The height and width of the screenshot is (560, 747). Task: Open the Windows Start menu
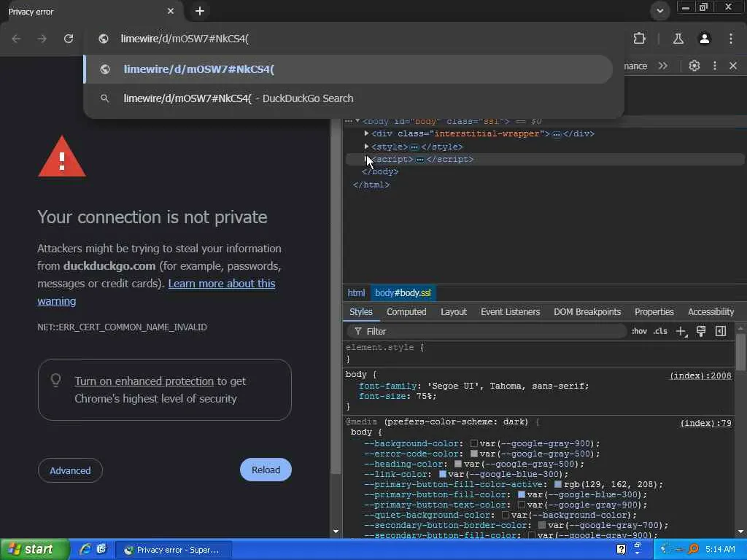click(35, 550)
